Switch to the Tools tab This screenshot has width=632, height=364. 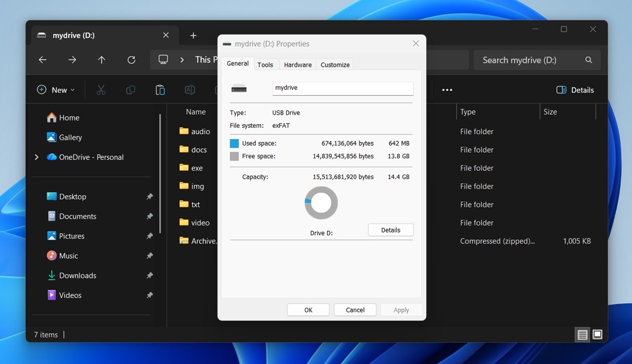pos(265,64)
